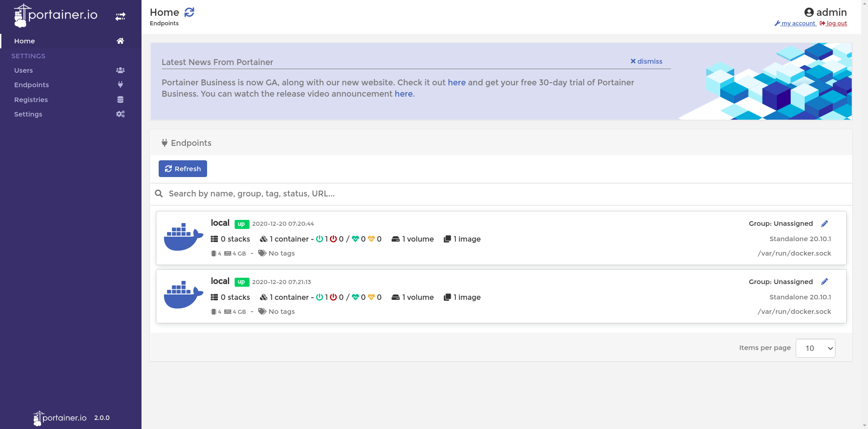
Task: Open the first 'here' link about new website
Action: (456, 83)
